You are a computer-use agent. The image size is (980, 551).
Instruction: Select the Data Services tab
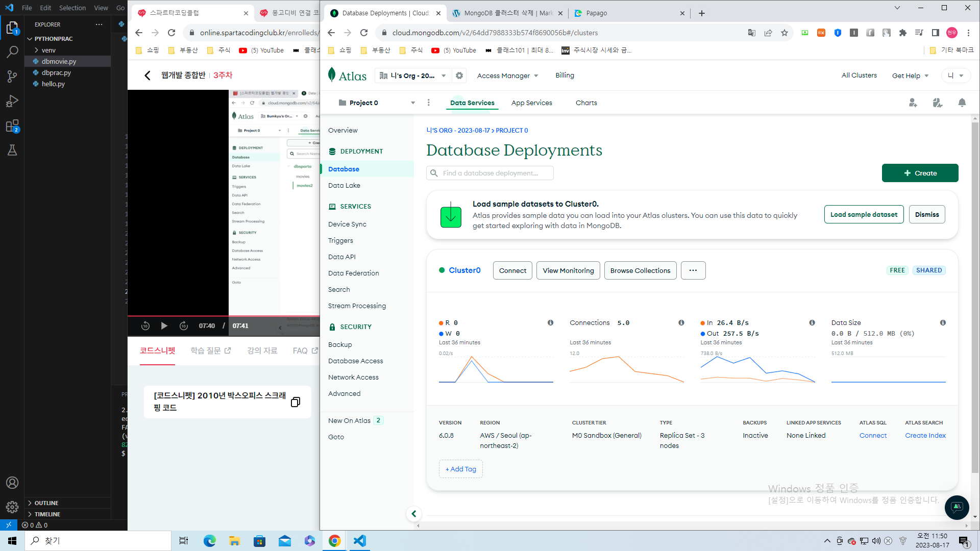(x=472, y=103)
